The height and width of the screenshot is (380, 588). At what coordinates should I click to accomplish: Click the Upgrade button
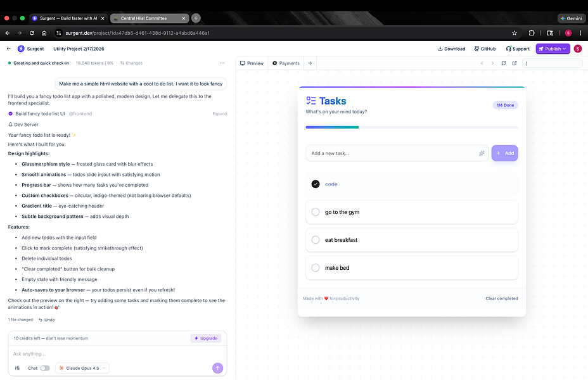[206, 338]
